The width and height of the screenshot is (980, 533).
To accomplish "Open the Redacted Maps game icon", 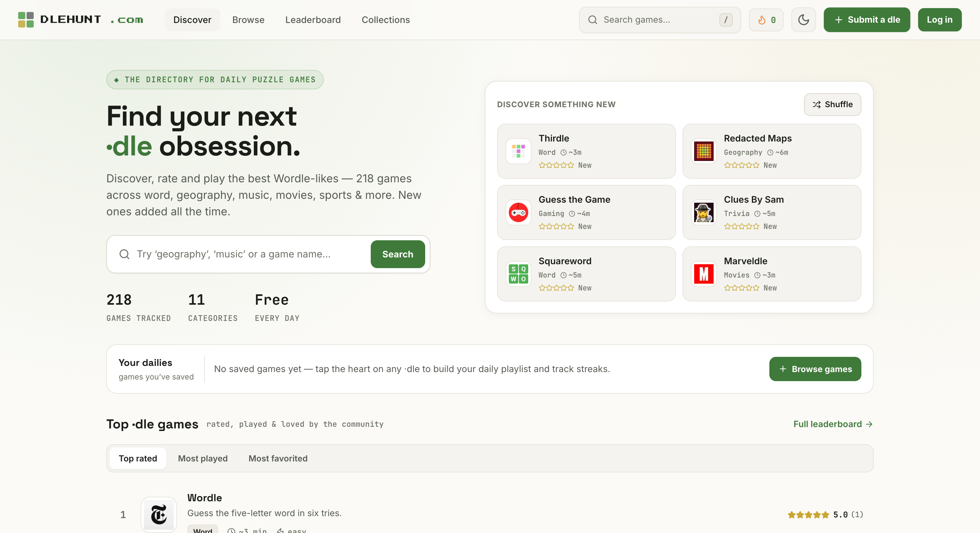I will (704, 151).
